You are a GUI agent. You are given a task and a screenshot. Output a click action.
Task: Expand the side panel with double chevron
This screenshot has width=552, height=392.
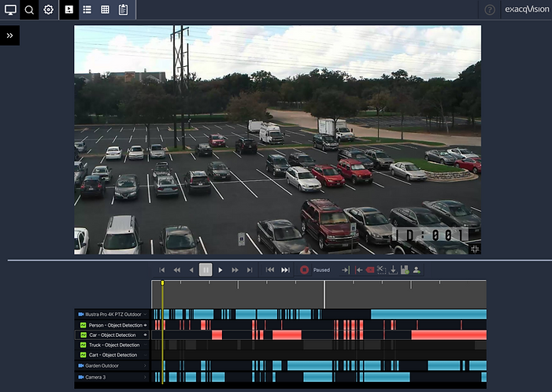coord(10,35)
